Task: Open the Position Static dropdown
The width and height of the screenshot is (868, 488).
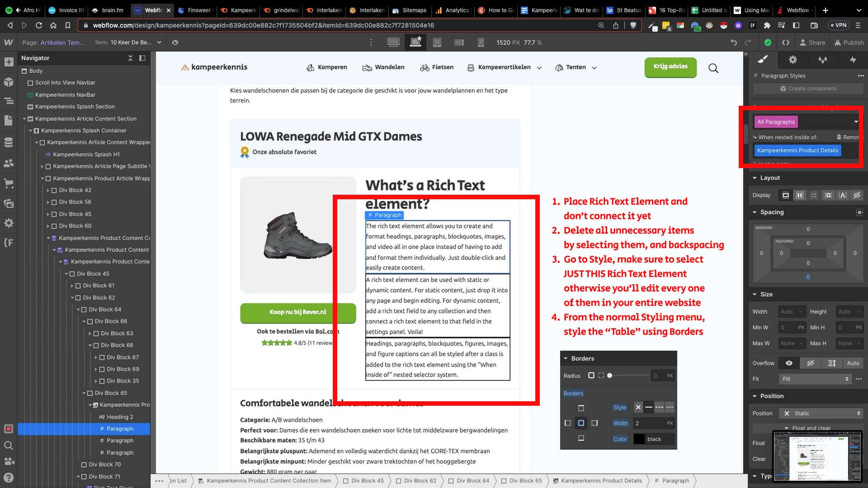Action: pyautogui.click(x=821, y=413)
